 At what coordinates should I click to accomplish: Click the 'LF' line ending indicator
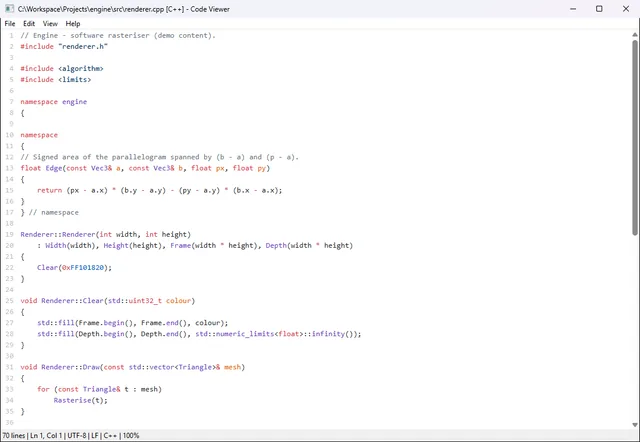point(95,435)
